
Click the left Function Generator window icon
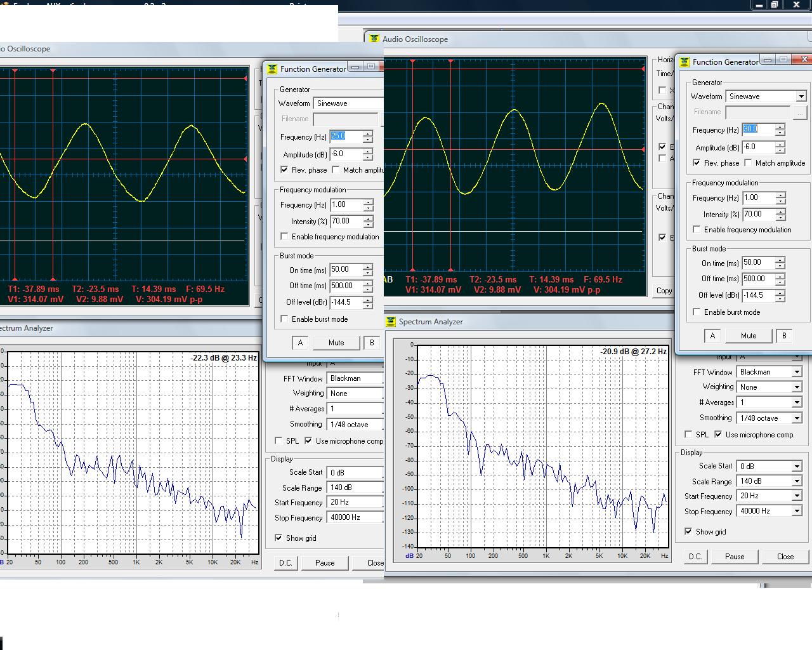coord(272,69)
